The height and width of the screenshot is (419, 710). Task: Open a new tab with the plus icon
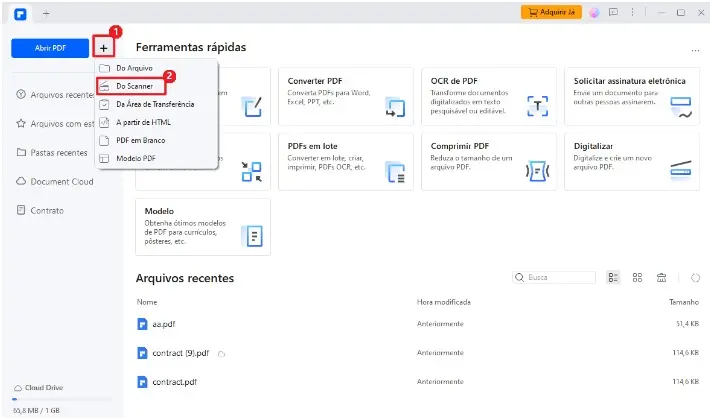tap(46, 13)
